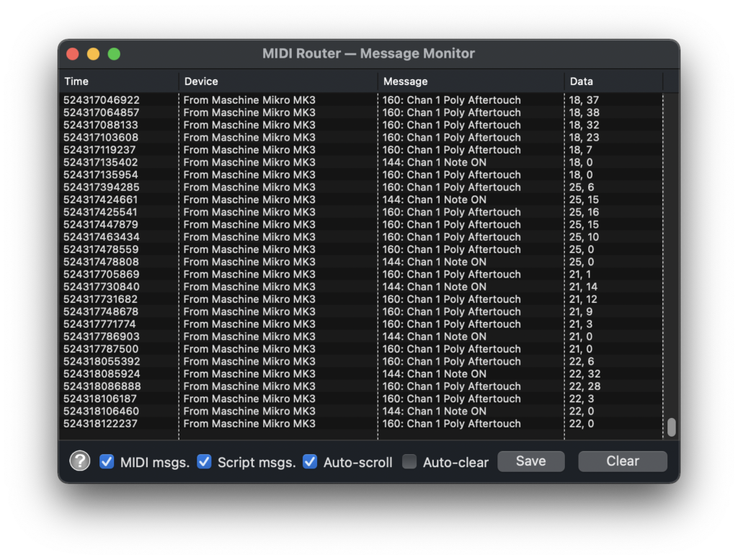Click data value 22, 32
This screenshot has height=560, width=738.
click(584, 374)
